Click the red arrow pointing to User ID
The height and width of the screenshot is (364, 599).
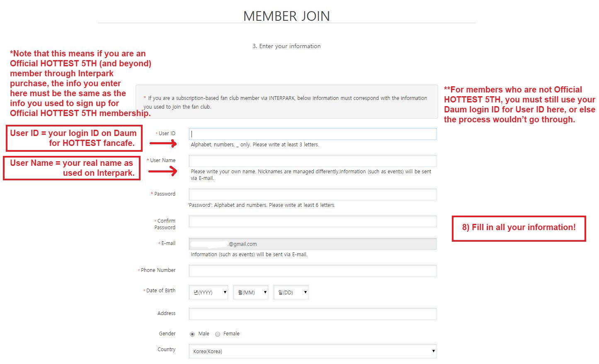(163, 143)
